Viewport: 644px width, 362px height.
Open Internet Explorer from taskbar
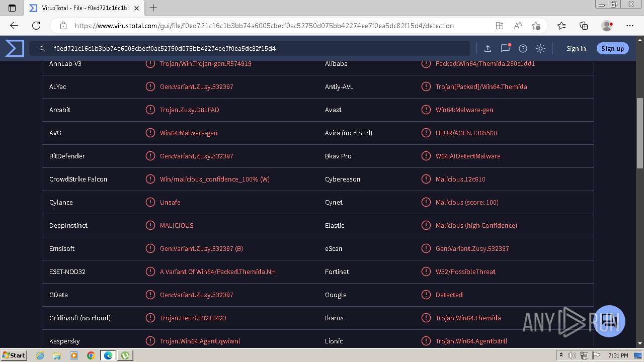pyautogui.click(x=40, y=355)
